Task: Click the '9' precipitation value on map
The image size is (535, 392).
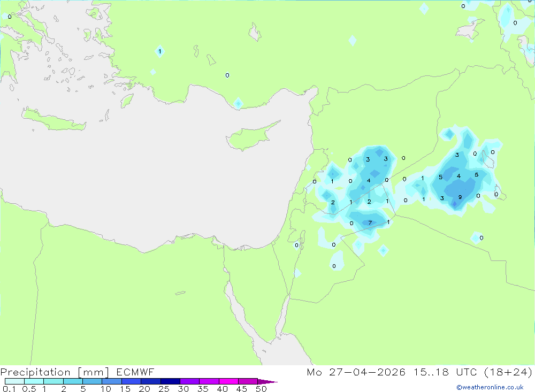Action: coord(460,197)
